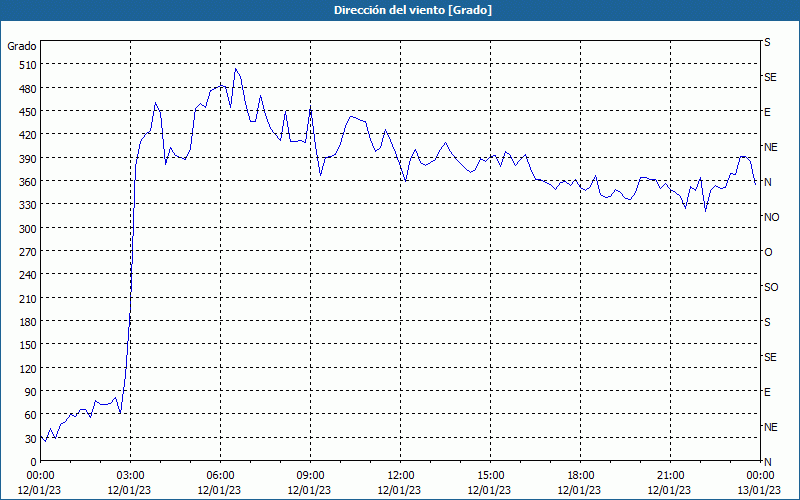Select the 90 degree axis label
Image resolution: width=800 pixels, height=500 pixels.
[x=31, y=392]
